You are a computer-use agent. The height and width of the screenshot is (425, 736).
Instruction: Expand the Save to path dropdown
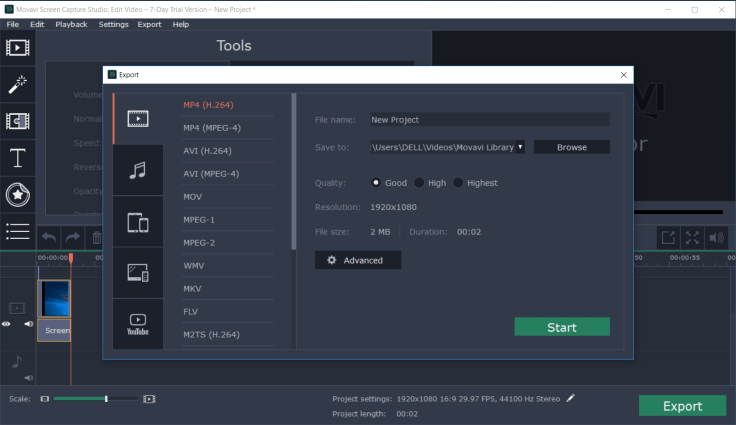(x=520, y=147)
